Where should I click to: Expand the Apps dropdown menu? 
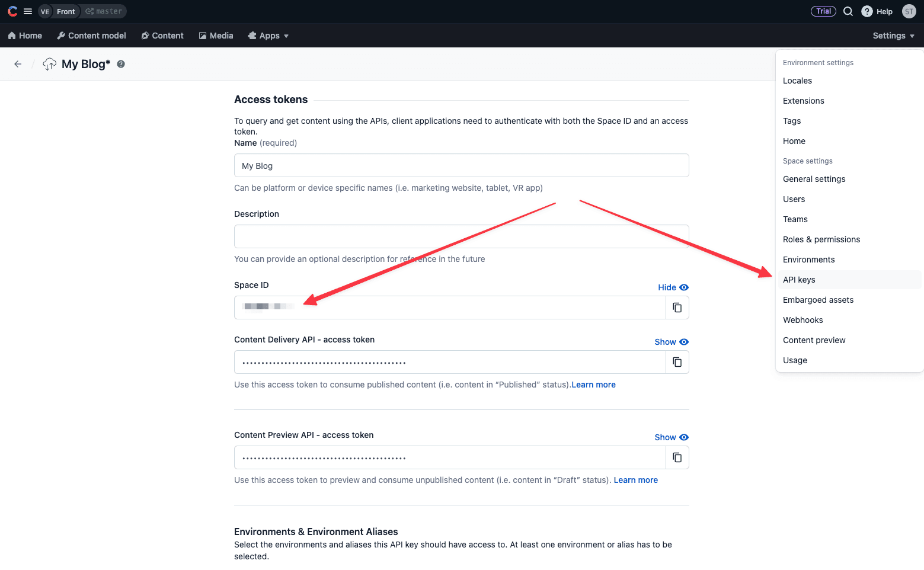point(268,36)
